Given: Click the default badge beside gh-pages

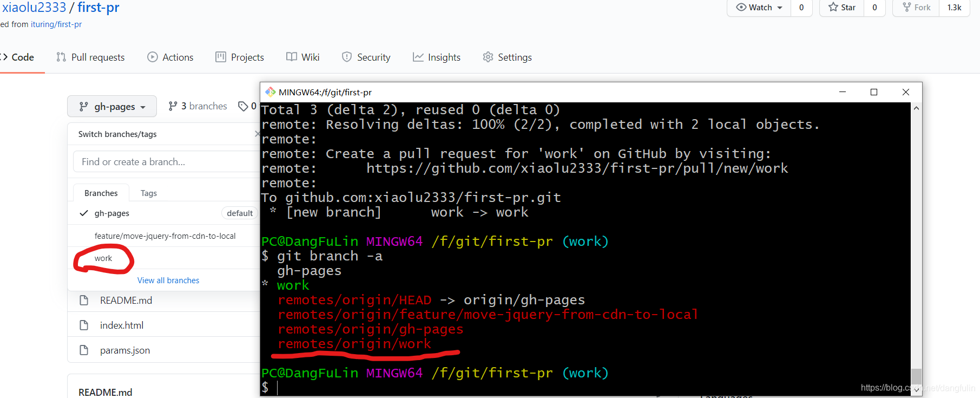Looking at the screenshot, I should tap(240, 213).
